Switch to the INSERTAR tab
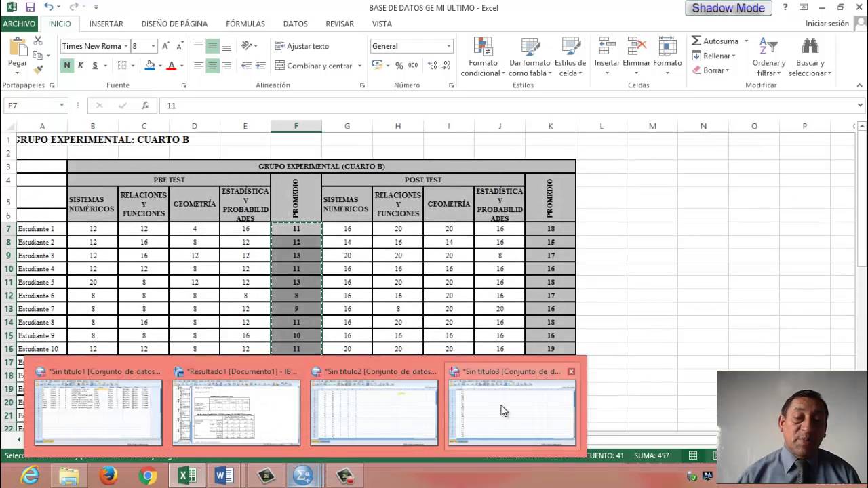Viewport: 868px width, 488px height. (x=106, y=24)
